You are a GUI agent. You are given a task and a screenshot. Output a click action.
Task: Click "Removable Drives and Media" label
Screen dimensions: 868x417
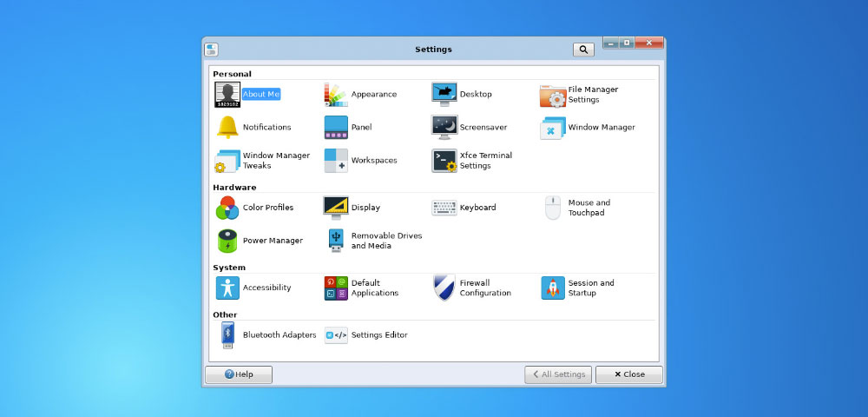[x=386, y=241]
